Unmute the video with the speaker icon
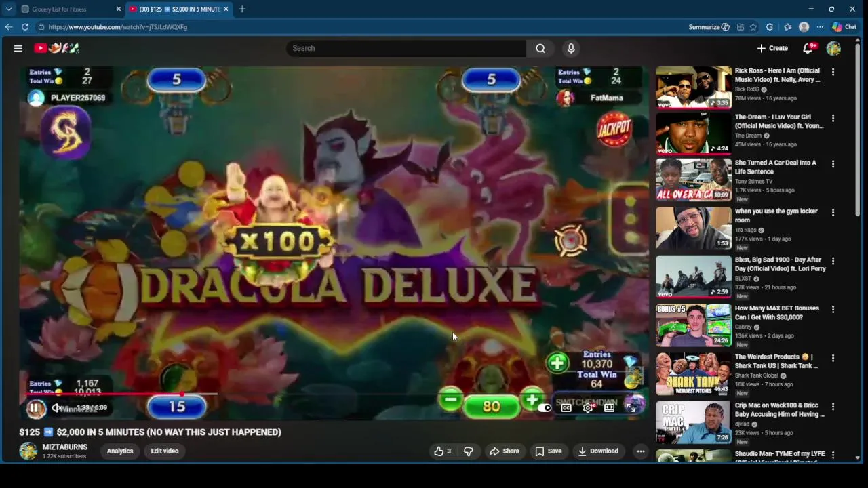Viewport: 868px width, 488px height. click(57, 408)
